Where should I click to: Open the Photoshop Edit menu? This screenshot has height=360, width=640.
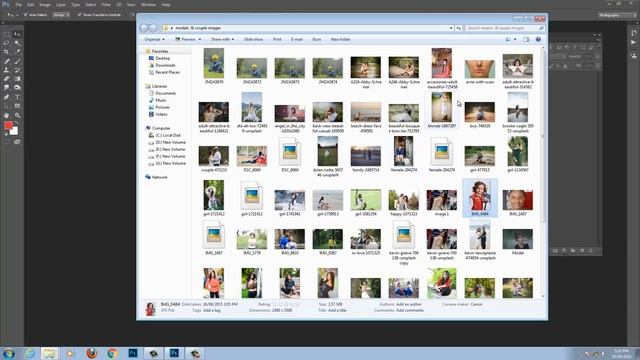point(31,4)
